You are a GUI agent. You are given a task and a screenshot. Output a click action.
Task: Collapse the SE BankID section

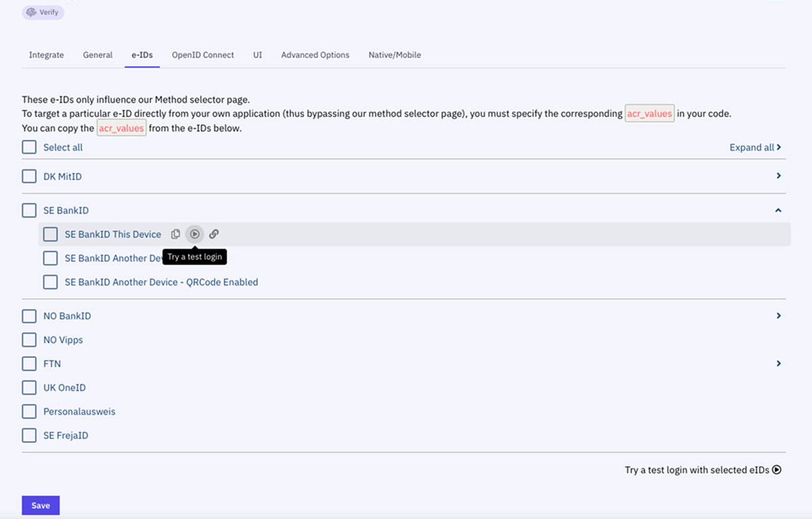click(778, 210)
